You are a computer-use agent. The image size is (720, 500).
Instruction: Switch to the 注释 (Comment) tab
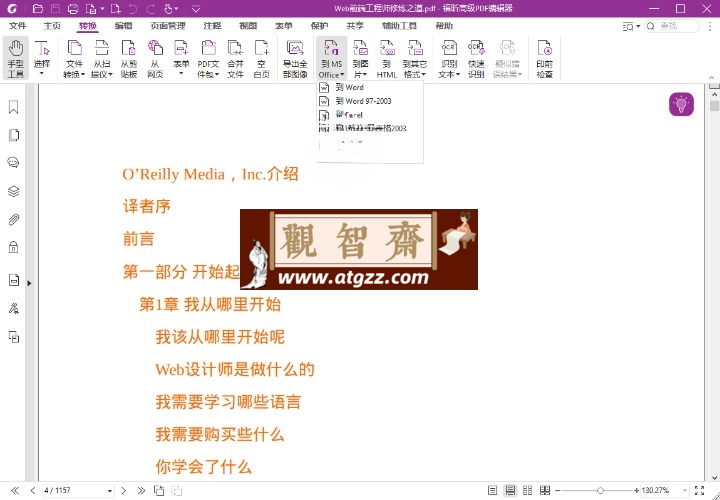pos(212,26)
